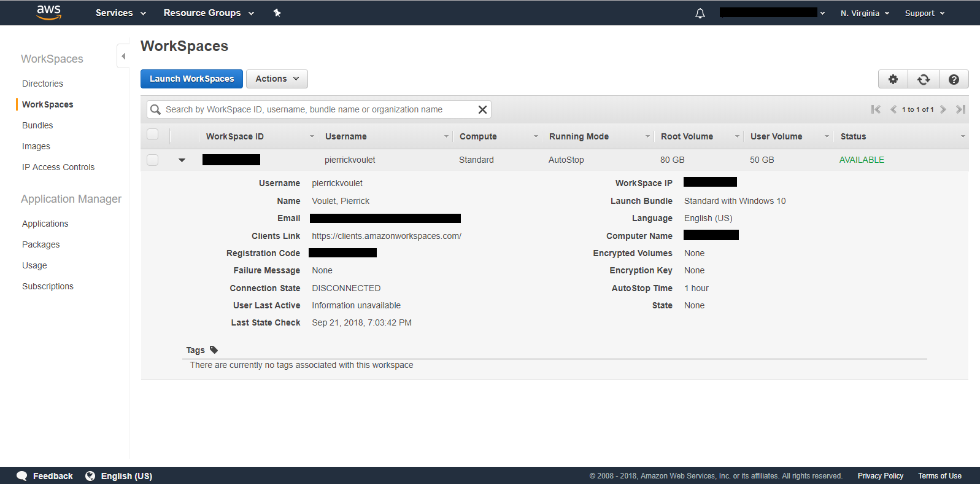Open the Compute column filter arrow

(536, 136)
